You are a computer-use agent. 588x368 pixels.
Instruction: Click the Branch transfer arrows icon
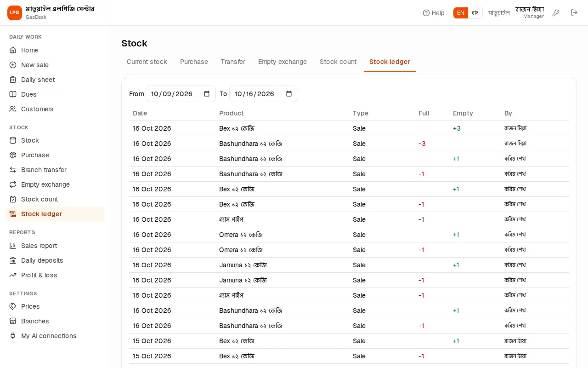(13, 170)
